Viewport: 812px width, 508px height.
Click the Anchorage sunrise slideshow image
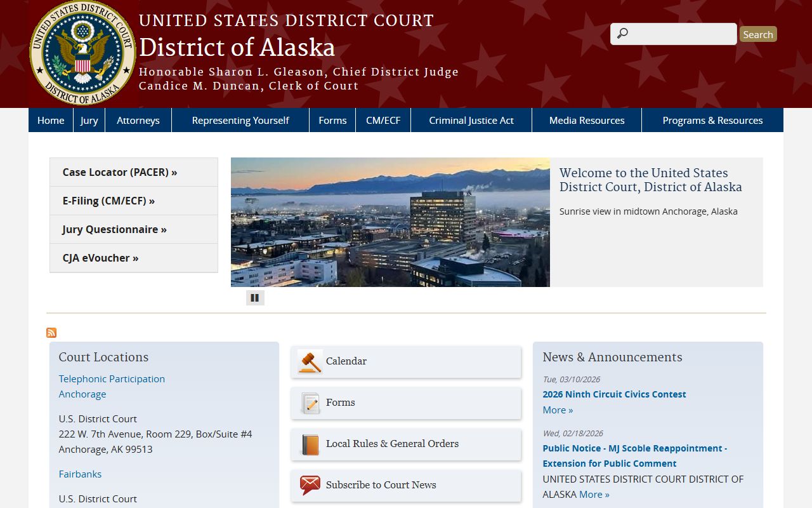[x=390, y=222]
